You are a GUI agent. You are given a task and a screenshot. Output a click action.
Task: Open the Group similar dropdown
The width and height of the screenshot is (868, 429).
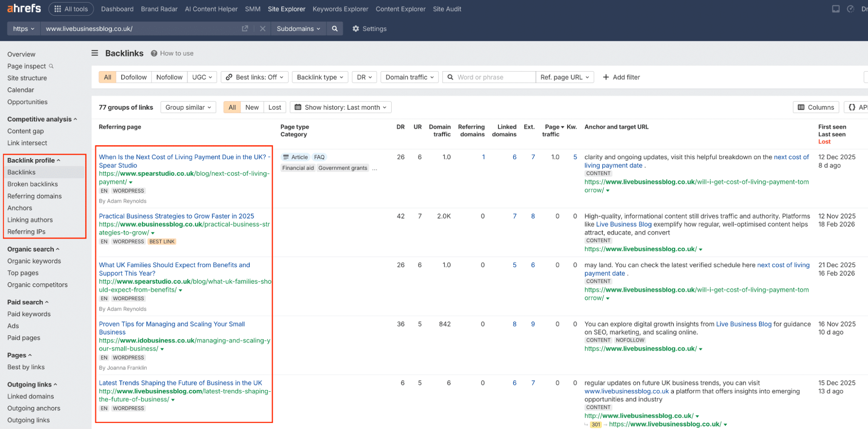pyautogui.click(x=188, y=107)
